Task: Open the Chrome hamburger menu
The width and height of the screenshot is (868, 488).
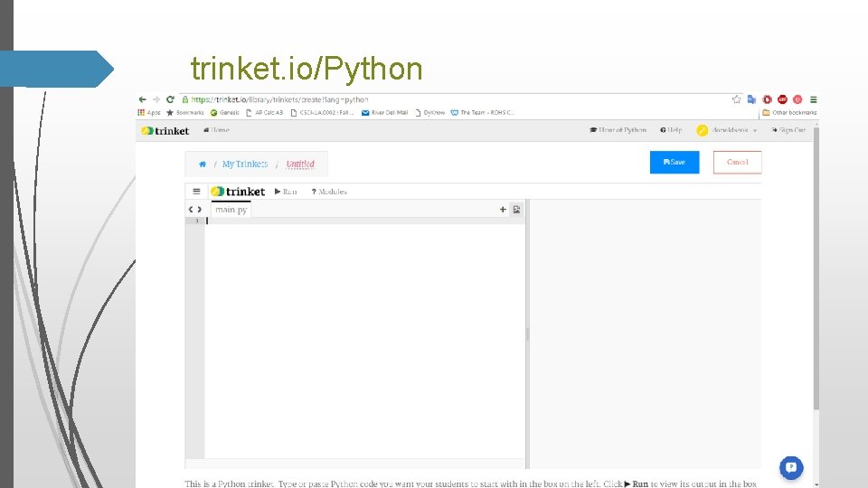Action: [x=813, y=99]
